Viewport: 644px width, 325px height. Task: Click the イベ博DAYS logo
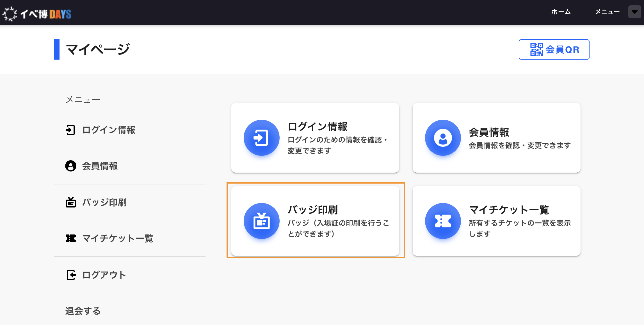point(37,13)
